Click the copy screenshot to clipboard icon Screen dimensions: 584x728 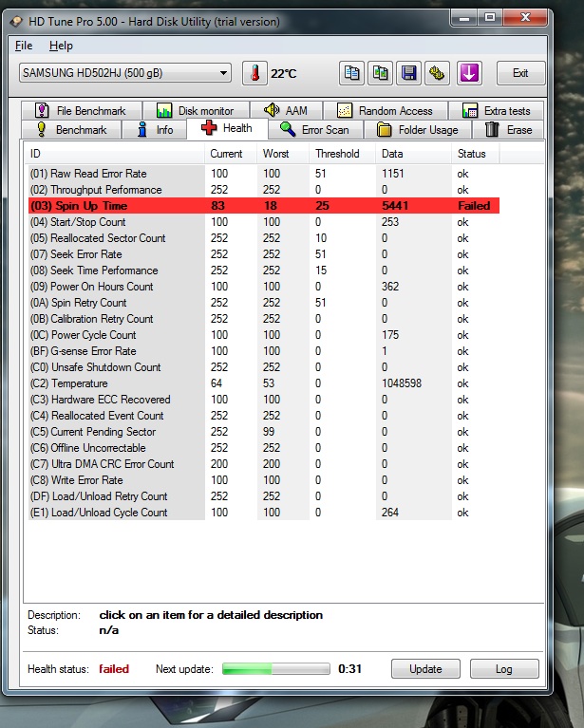coord(380,73)
